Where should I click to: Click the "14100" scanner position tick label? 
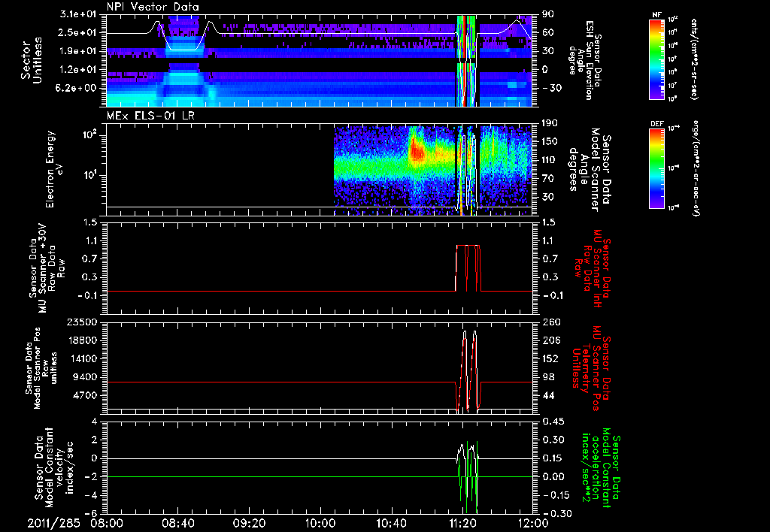(84, 358)
